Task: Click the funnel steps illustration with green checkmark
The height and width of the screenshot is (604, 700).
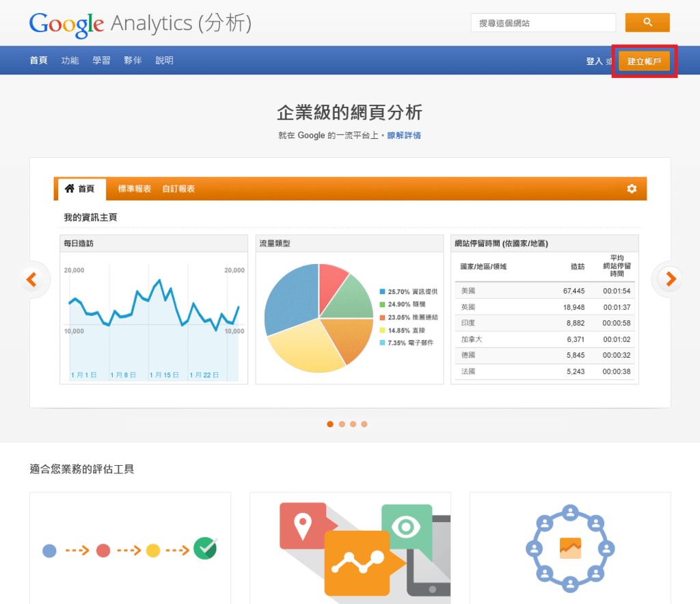Action: coord(129,549)
